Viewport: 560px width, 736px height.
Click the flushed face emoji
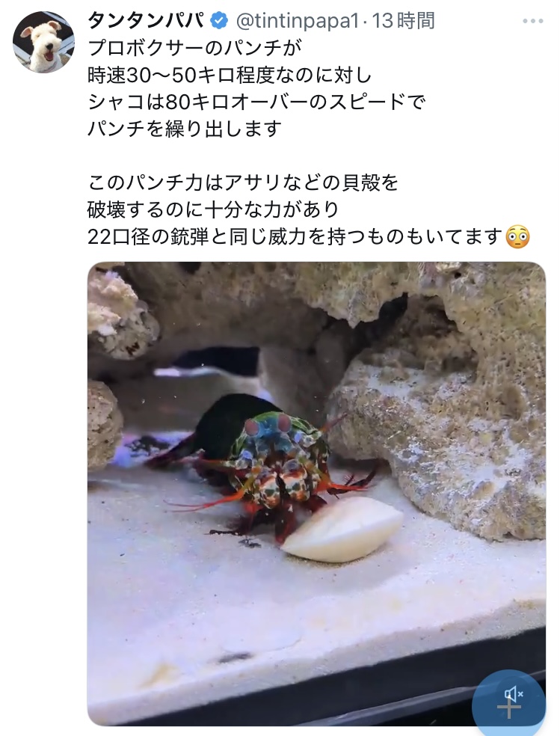518,236
